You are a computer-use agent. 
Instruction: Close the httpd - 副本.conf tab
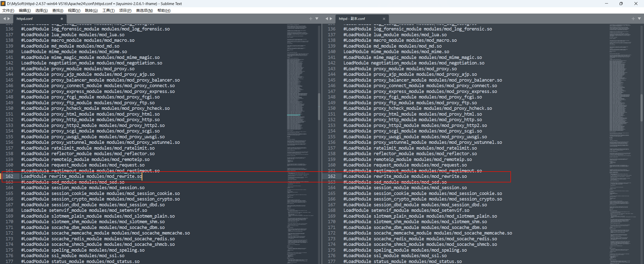(x=384, y=19)
